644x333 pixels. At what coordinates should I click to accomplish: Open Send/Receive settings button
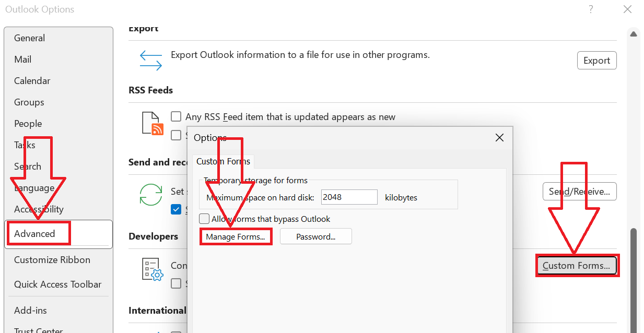pos(580,192)
